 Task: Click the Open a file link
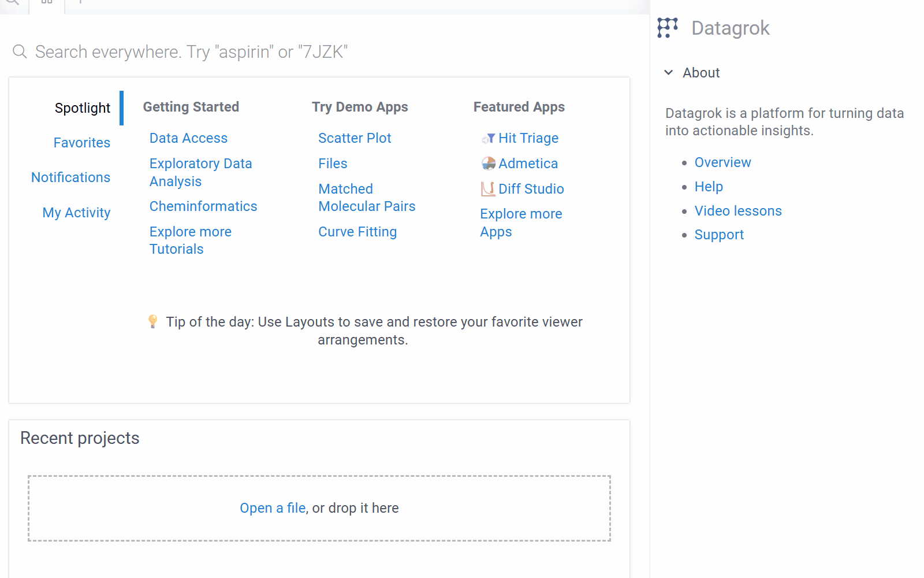point(273,508)
